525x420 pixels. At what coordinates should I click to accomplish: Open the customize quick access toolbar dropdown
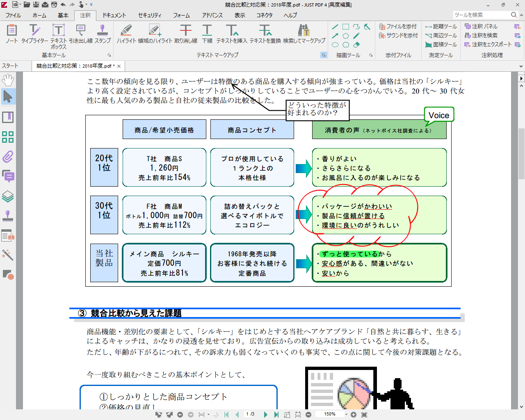pos(91,5)
